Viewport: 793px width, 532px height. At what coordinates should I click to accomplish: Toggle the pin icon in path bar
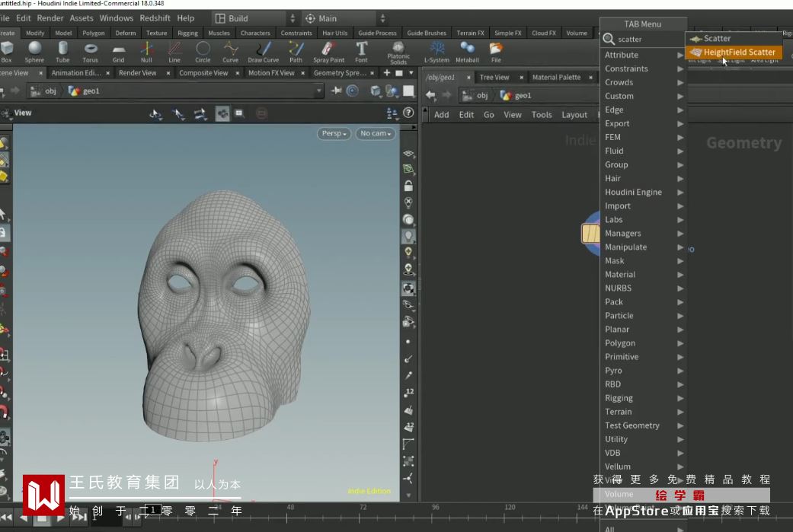tap(337, 91)
